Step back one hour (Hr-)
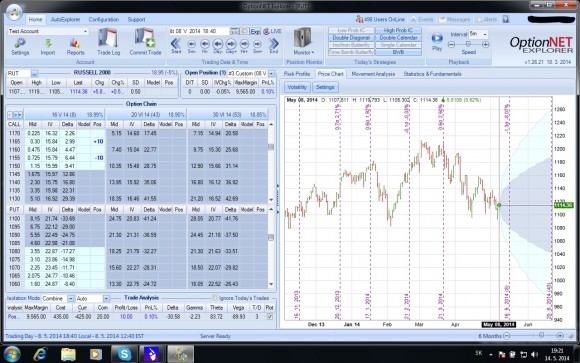This screenshot has width=580, height=363. (x=205, y=45)
